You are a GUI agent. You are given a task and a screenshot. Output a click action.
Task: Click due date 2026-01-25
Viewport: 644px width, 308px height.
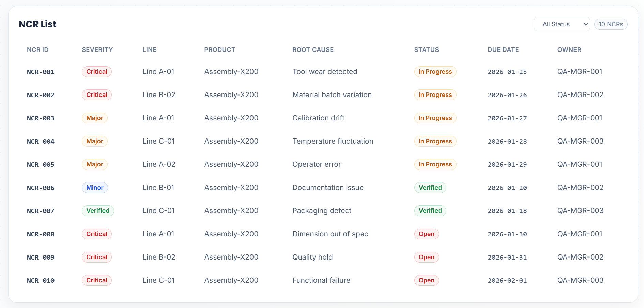pyautogui.click(x=507, y=72)
